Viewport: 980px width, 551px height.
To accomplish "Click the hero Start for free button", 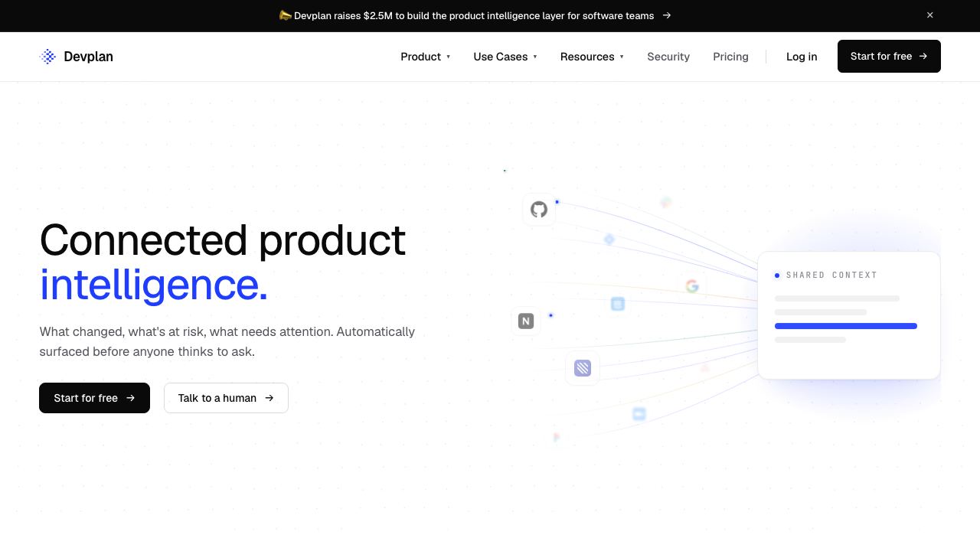I will pos(94,398).
